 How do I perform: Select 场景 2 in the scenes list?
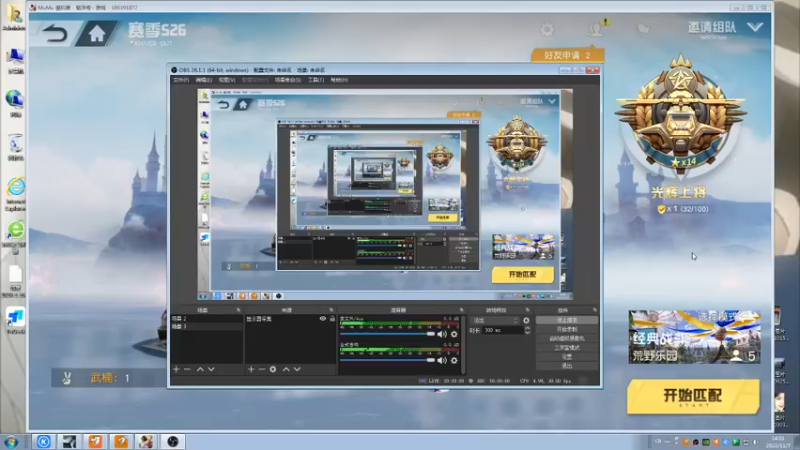[x=207, y=318]
